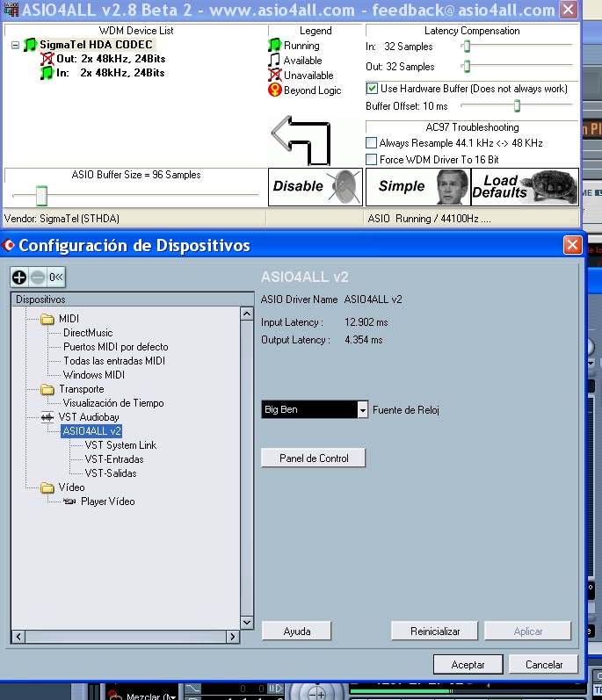Select the Vídeo folder

pos(71,487)
